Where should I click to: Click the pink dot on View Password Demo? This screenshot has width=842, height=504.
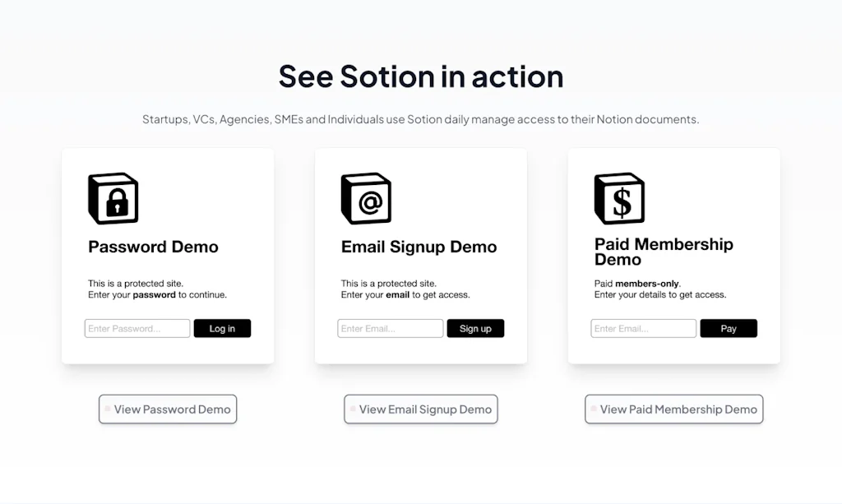click(x=108, y=409)
